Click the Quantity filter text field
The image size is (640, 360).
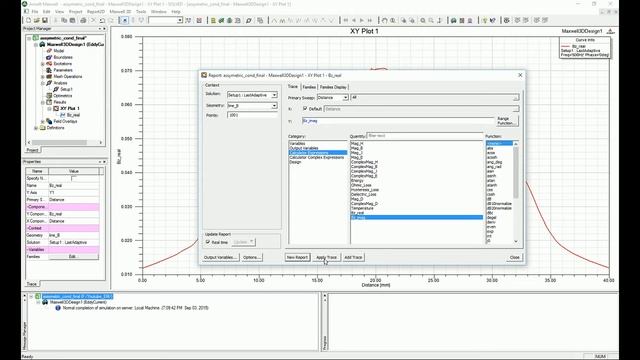(x=424, y=136)
